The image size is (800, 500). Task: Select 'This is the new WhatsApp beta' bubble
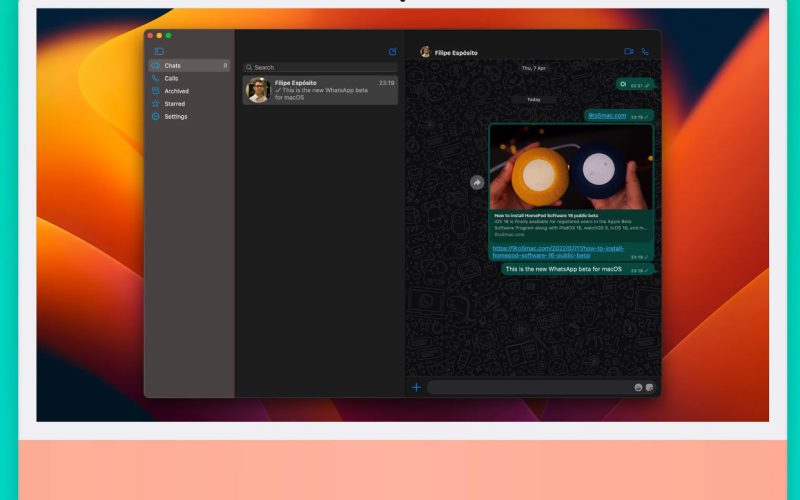tap(578, 269)
